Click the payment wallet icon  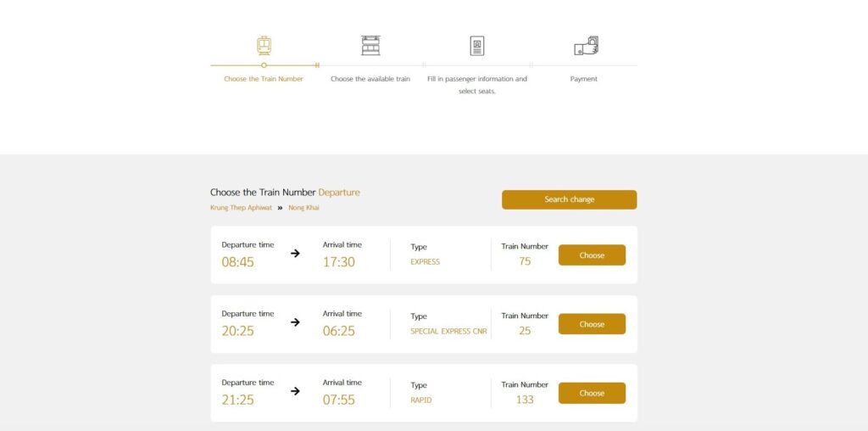pos(586,46)
